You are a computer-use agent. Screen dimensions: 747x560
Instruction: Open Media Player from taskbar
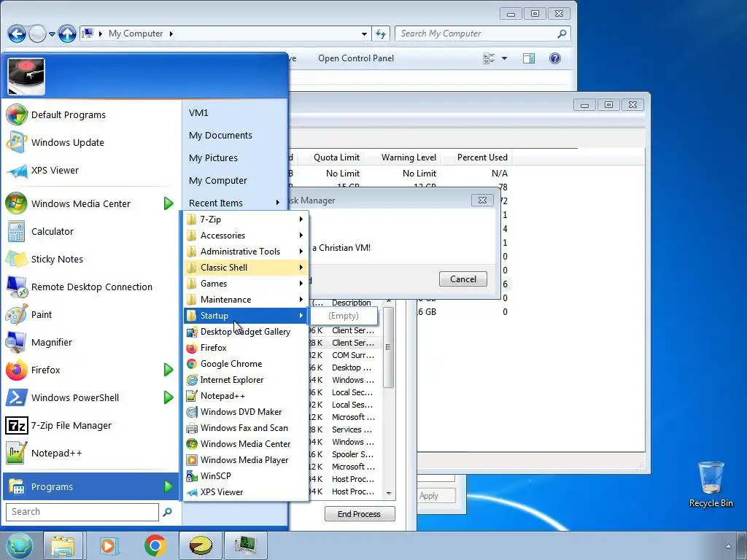[x=109, y=545]
